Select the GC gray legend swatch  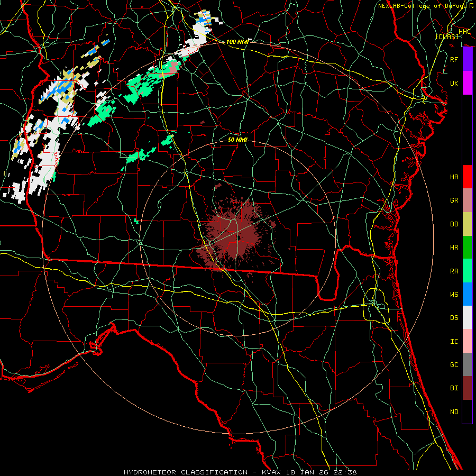(x=467, y=364)
